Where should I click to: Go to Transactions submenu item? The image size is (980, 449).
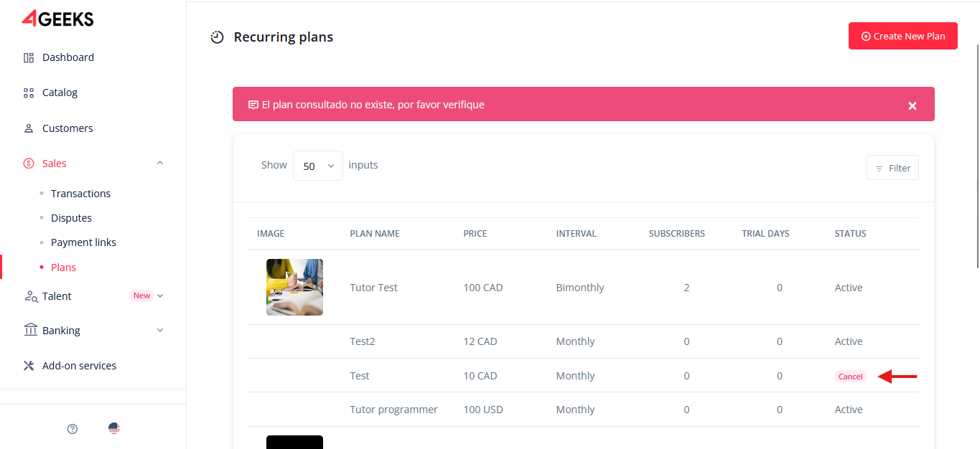pyautogui.click(x=80, y=194)
